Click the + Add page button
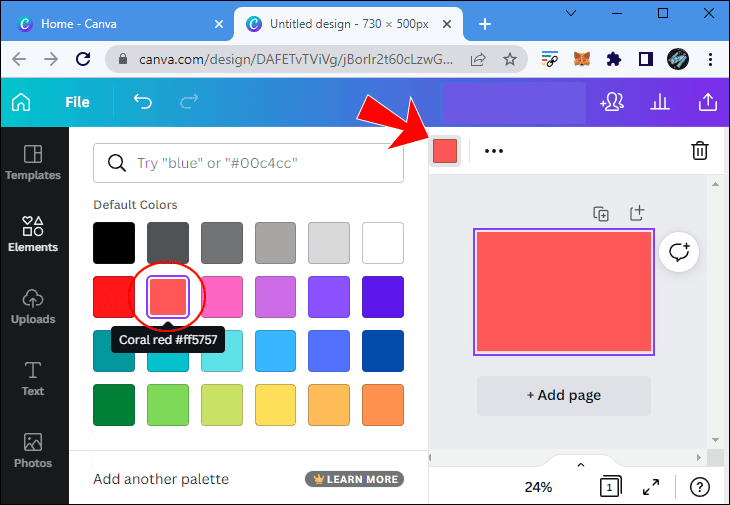 564,396
